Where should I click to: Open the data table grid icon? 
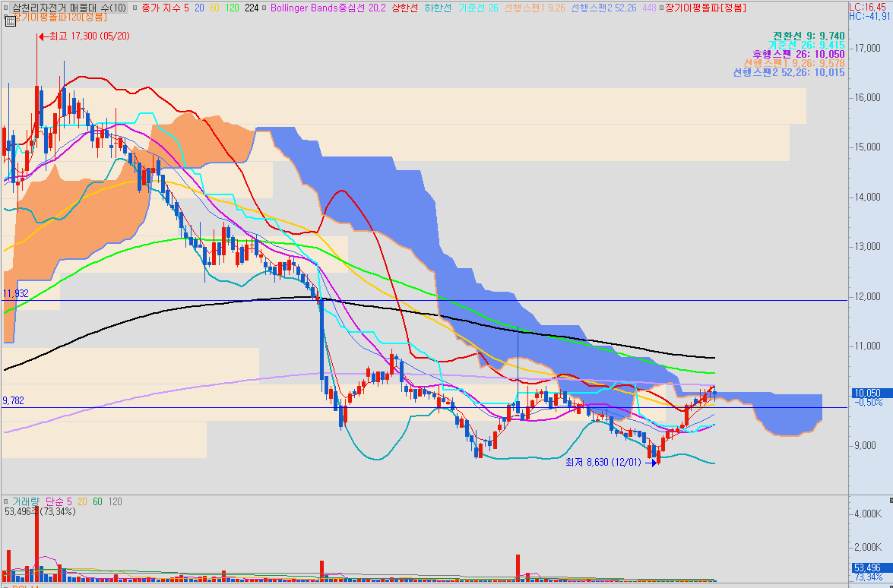[x=9, y=21]
